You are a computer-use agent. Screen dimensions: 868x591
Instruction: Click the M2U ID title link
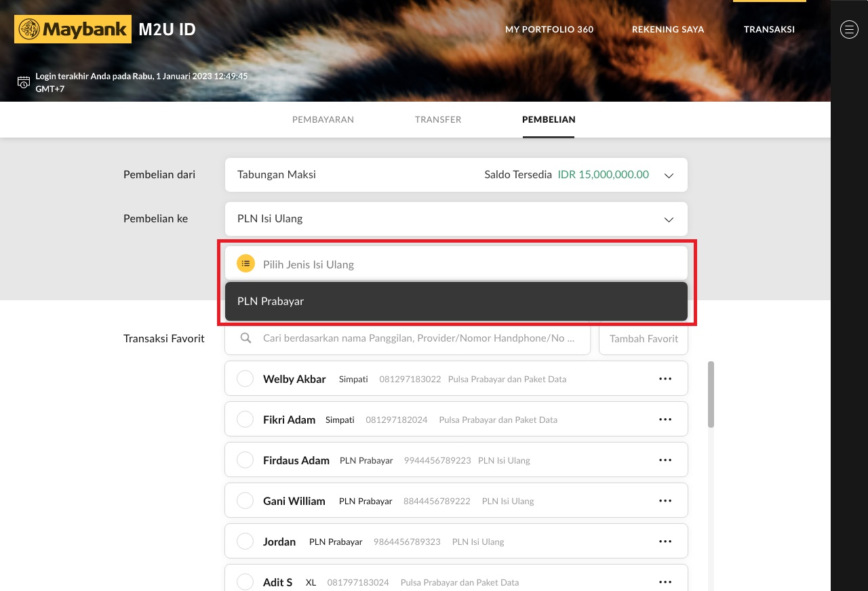tap(167, 29)
